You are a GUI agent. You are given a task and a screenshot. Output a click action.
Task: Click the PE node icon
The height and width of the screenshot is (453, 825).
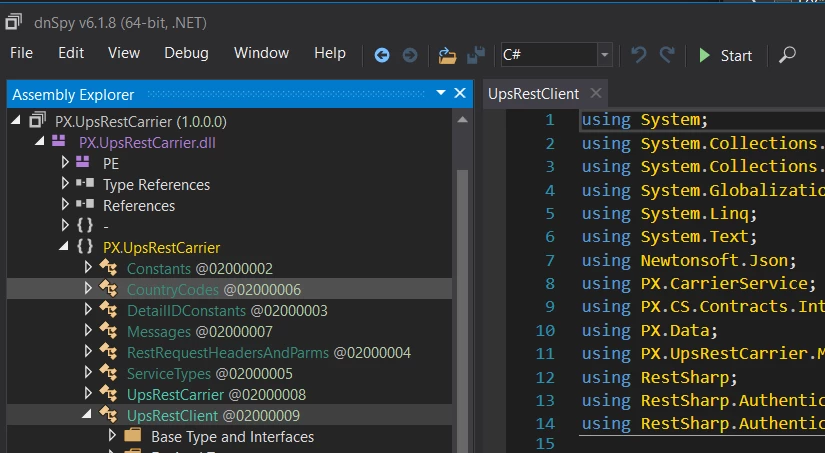click(83, 162)
